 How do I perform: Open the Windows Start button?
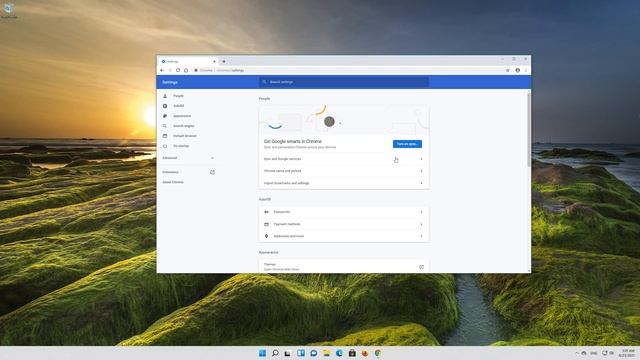[262, 353]
